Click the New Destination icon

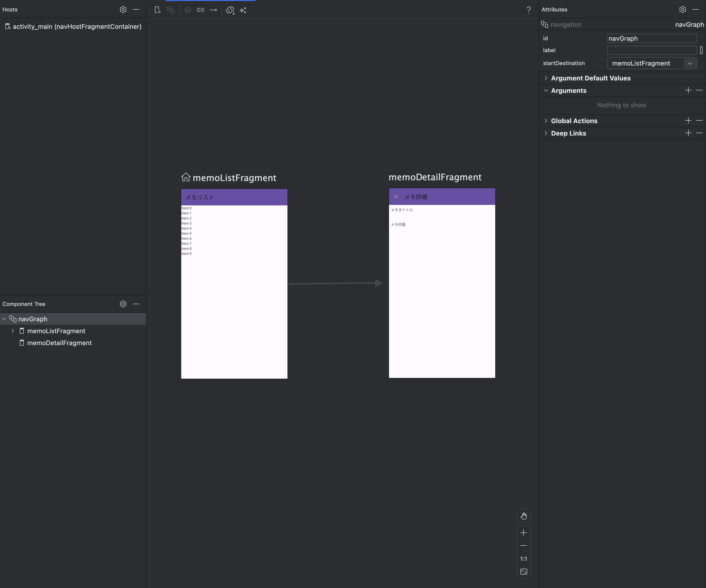click(157, 10)
